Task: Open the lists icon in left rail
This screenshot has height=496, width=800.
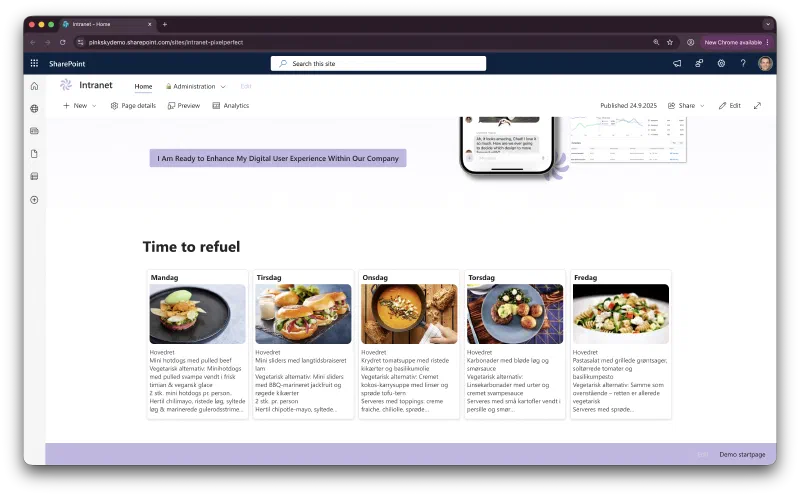Action: coord(34,177)
